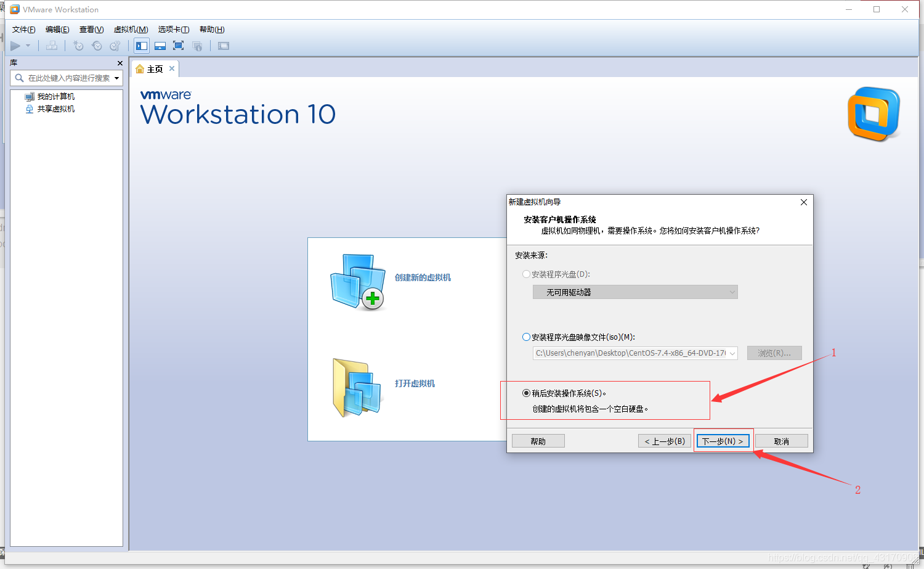This screenshot has height=569, width=924.
Task: Close the VMware Workstation window
Action: 905,9
